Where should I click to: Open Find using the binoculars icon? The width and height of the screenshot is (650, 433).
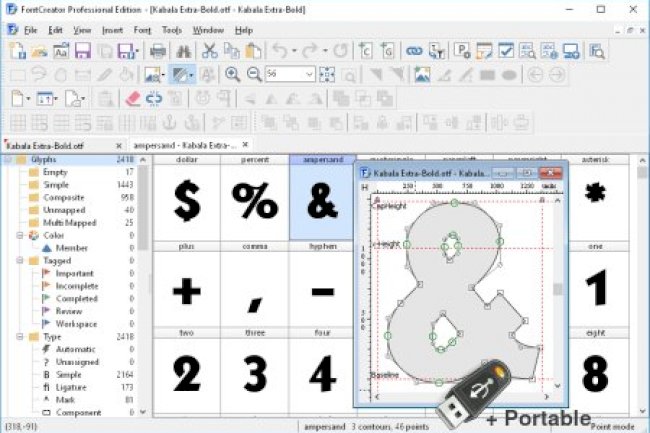tap(184, 51)
